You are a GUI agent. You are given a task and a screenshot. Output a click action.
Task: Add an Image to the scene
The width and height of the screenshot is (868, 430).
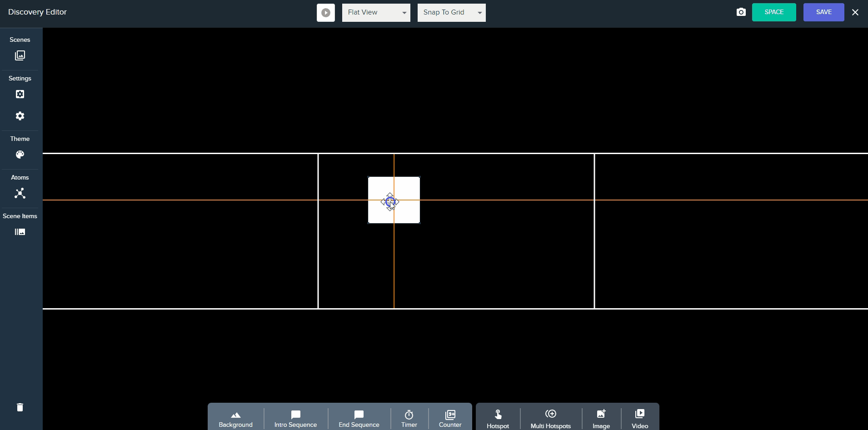pos(601,419)
